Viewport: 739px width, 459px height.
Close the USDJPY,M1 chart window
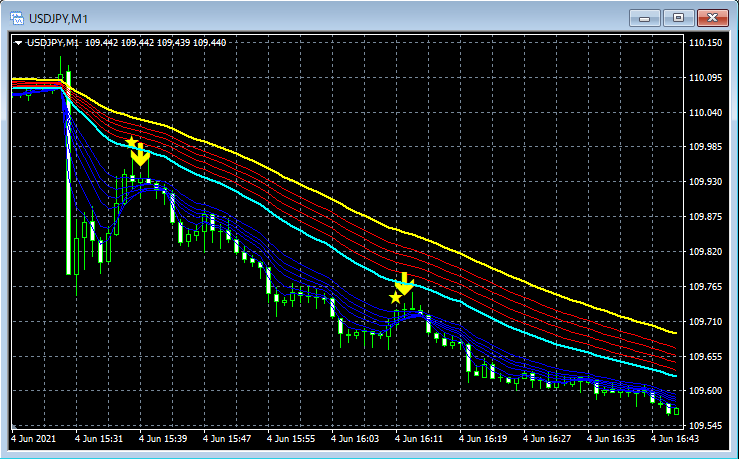pyautogui.click(x=713, y=18)
